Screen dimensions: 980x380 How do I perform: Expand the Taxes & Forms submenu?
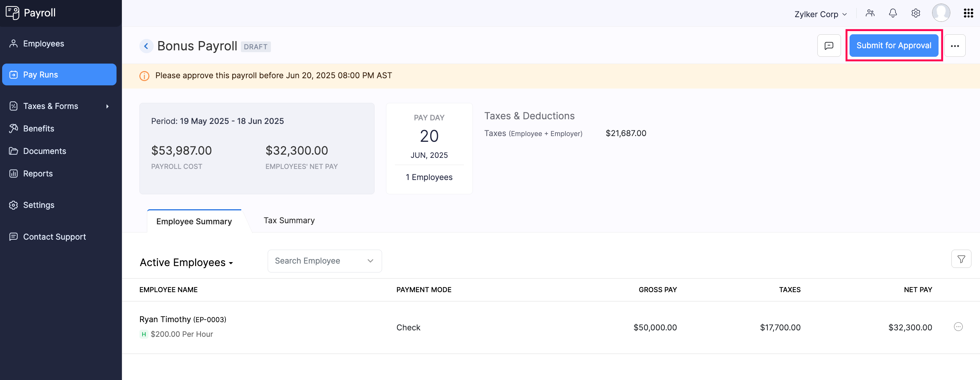(x=51, y=106)
